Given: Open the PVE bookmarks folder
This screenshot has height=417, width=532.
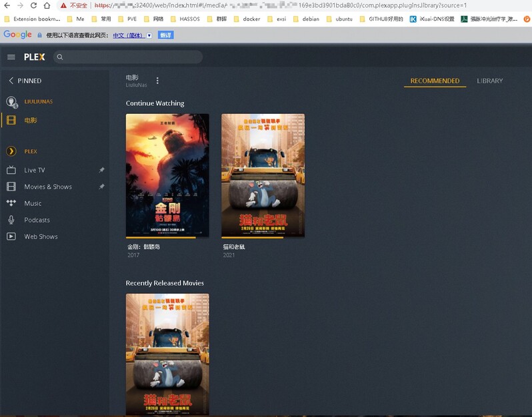Looking at the screenshot, I should click(127, 19).
